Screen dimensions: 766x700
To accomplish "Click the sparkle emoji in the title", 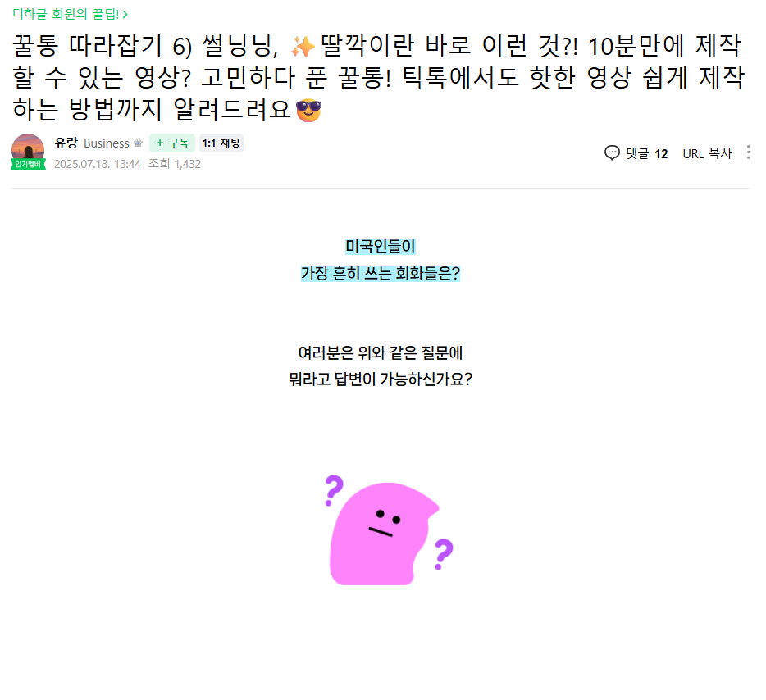I will pos(303,47).
